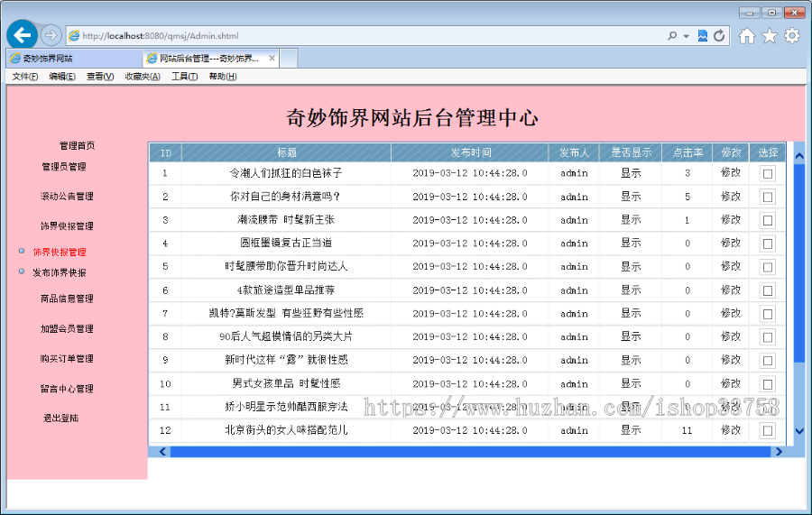Open the 帮助(H) menu
Screen dimensions: 812x515
[x=223, y=77]
